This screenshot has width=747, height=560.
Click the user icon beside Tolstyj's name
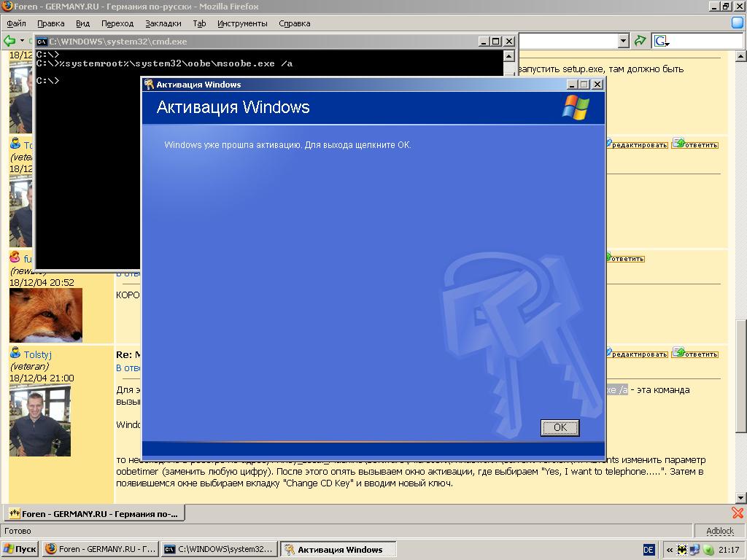[x=15, y=353]
